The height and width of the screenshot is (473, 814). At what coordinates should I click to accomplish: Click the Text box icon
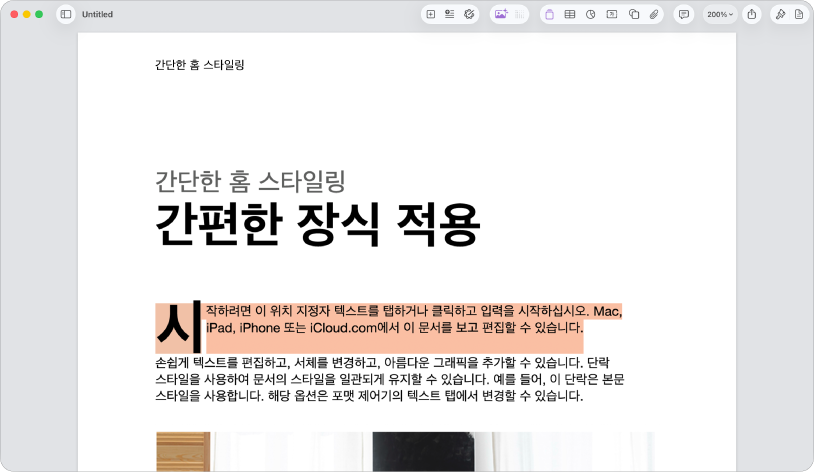click(x=612, y=15)
